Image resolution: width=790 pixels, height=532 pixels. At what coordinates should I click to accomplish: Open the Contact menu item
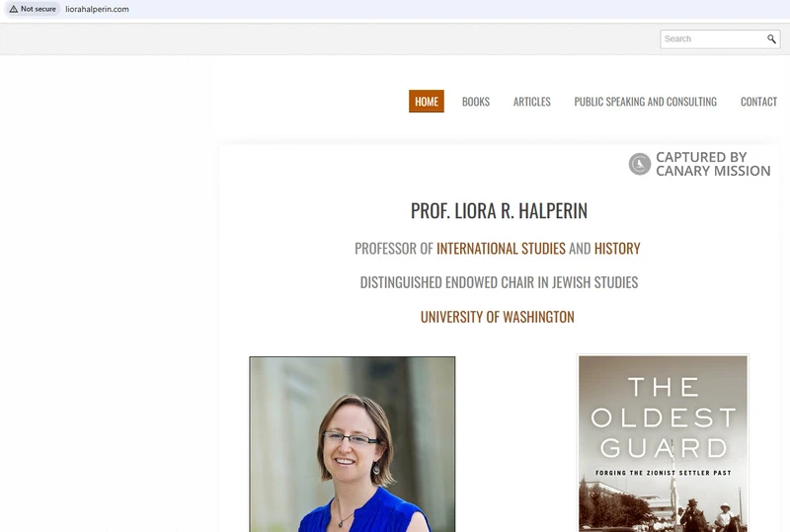click(758, 102)
